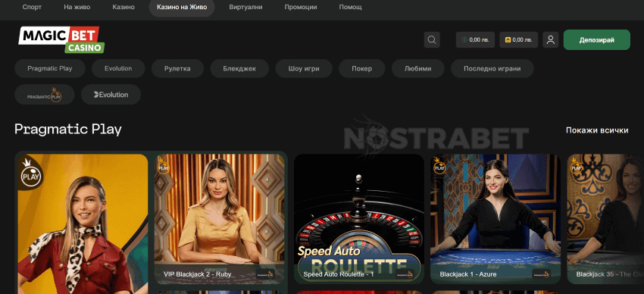The height and width of the screenshot is (294, 644).
Task: Open the featured yellow game card
Action: coord(83,224)
